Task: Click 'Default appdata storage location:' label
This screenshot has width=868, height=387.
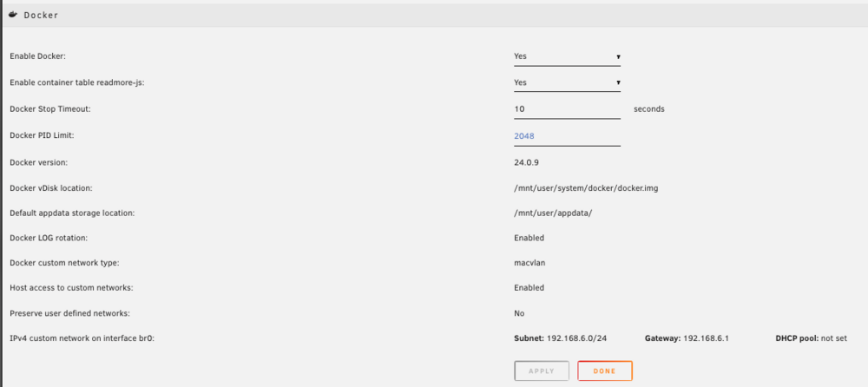Action: click(73, 213)
